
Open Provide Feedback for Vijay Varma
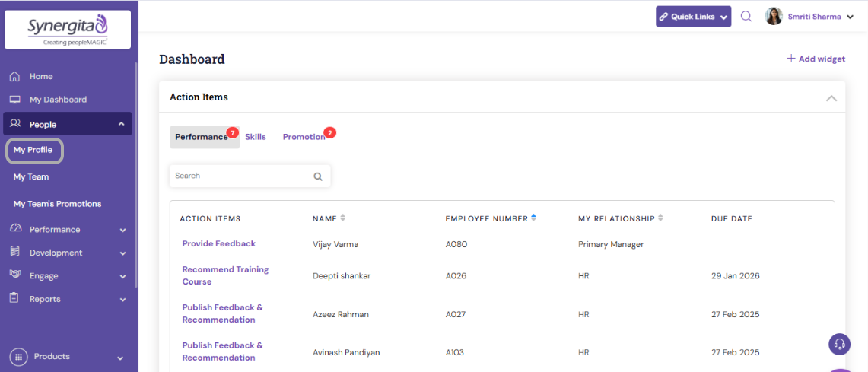218,243
